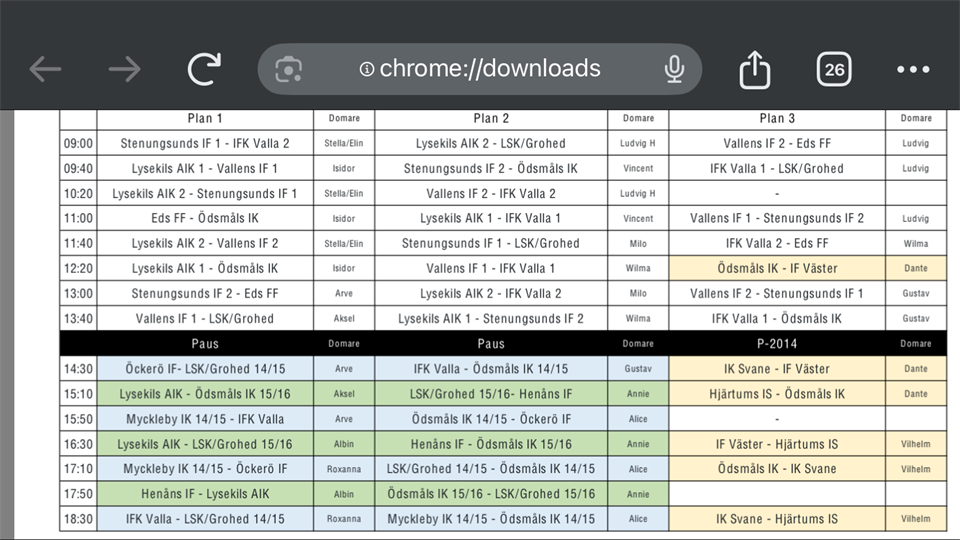Screen dimensions: 960x540
Task: Select the Plan 2 column header
Action: [x=491, y=119]
